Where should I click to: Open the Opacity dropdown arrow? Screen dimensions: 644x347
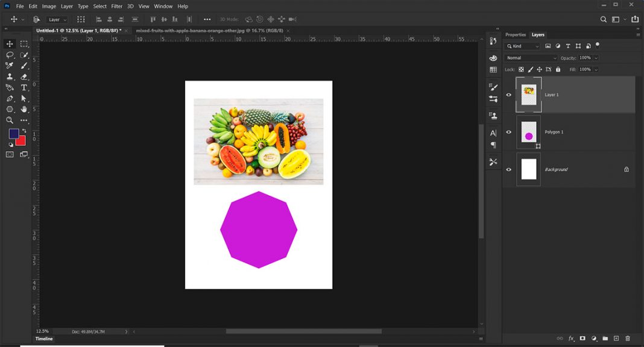pos(596,57)
